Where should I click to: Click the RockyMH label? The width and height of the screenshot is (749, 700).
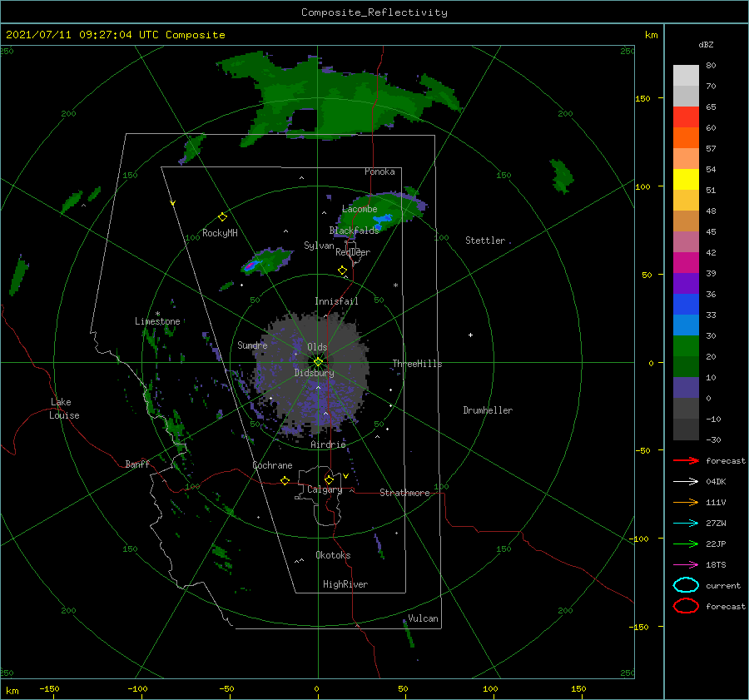pos(220,233)
